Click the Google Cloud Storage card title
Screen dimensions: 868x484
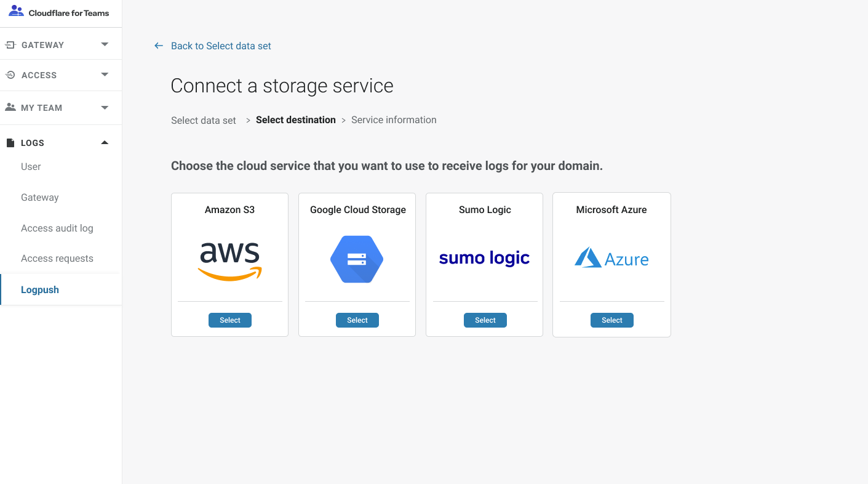point(358,210)
